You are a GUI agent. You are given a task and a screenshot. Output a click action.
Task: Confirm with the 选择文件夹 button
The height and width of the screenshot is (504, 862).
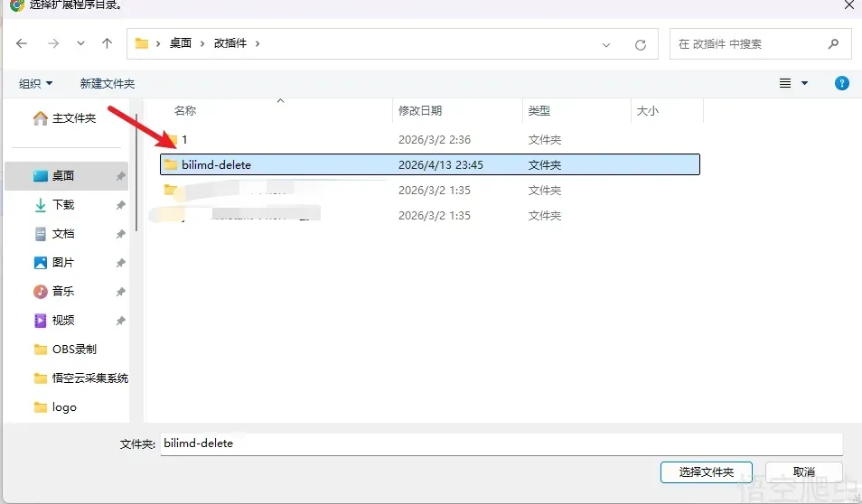click(x=706, y=471)
